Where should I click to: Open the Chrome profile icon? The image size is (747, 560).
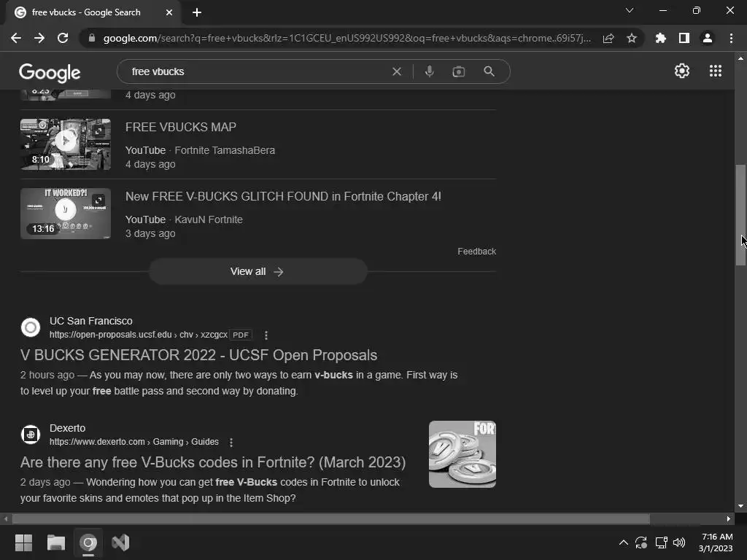click(708, 38)
